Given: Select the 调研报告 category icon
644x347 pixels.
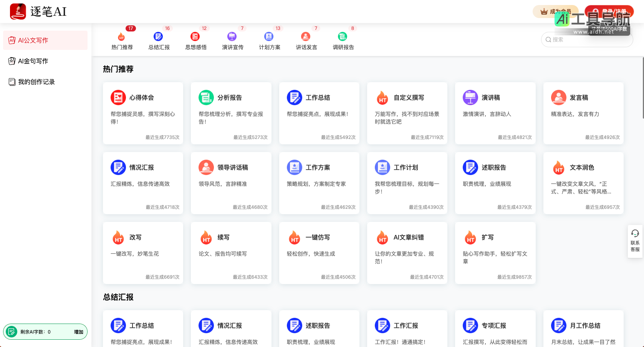Looking at the screenshot, I should [x=343, y=36].
